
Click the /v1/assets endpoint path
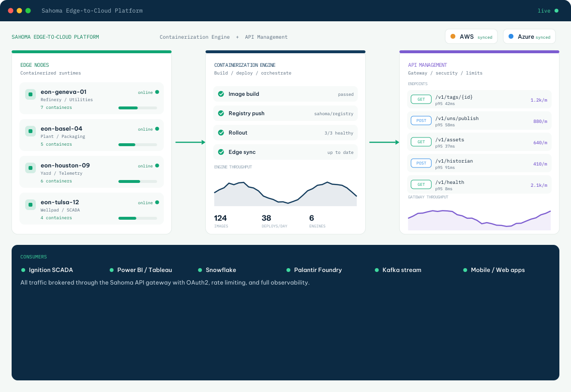click(x=450, y=139)
